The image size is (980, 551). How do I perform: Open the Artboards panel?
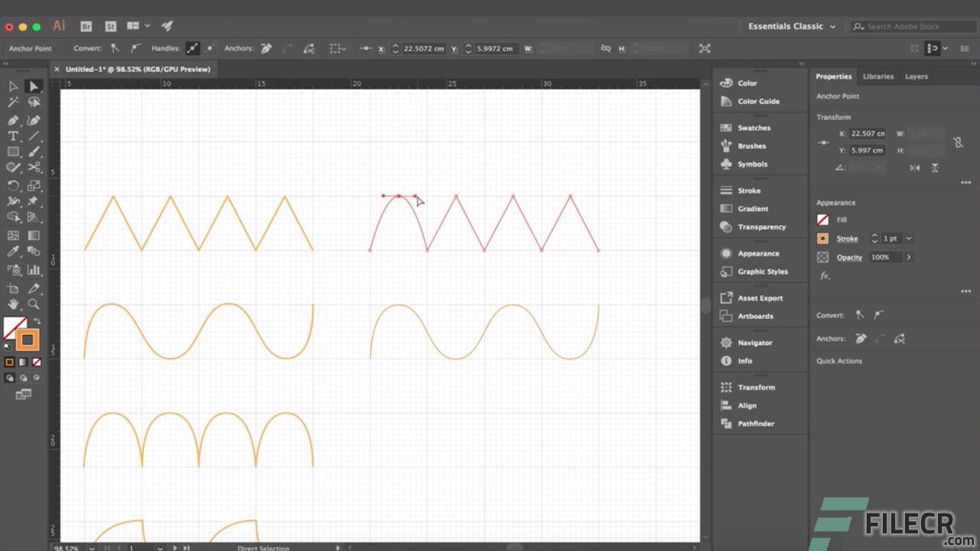point(756,316)
